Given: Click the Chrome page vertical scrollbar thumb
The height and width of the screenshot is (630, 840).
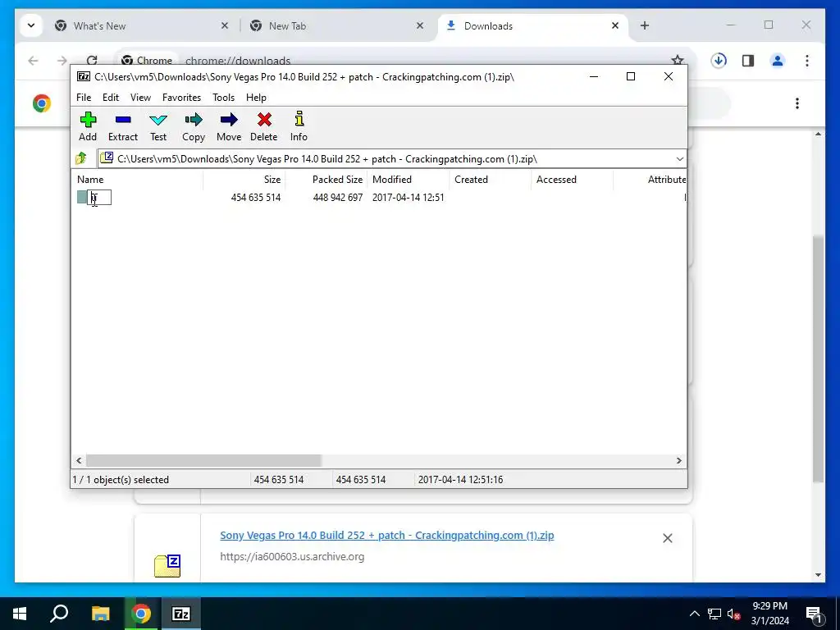Looking at the screenshot, I should (x=818, y=358).
